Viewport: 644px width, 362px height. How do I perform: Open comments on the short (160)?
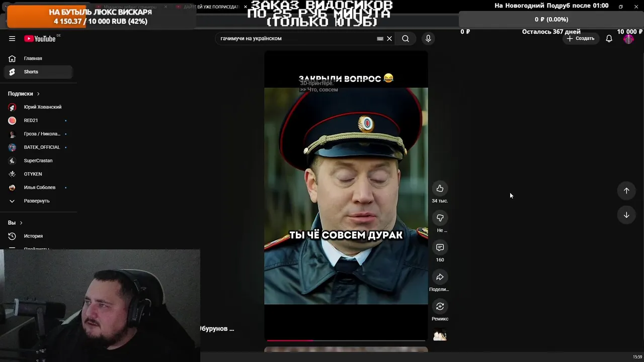coord(440,247)
